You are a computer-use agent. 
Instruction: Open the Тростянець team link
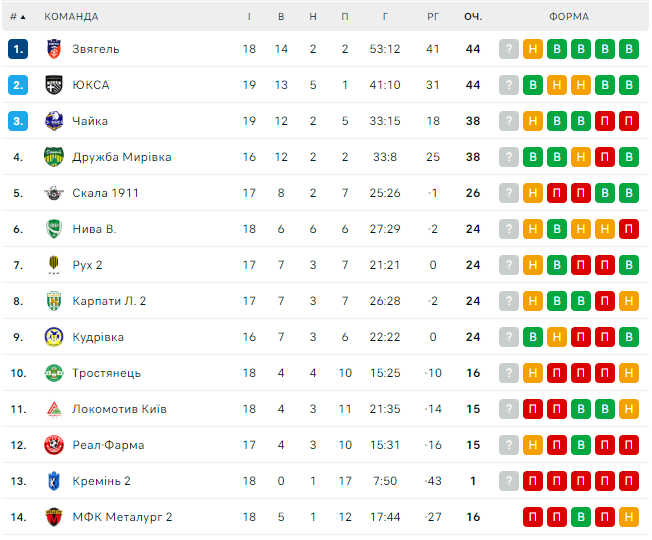click(x=106, y=373)
